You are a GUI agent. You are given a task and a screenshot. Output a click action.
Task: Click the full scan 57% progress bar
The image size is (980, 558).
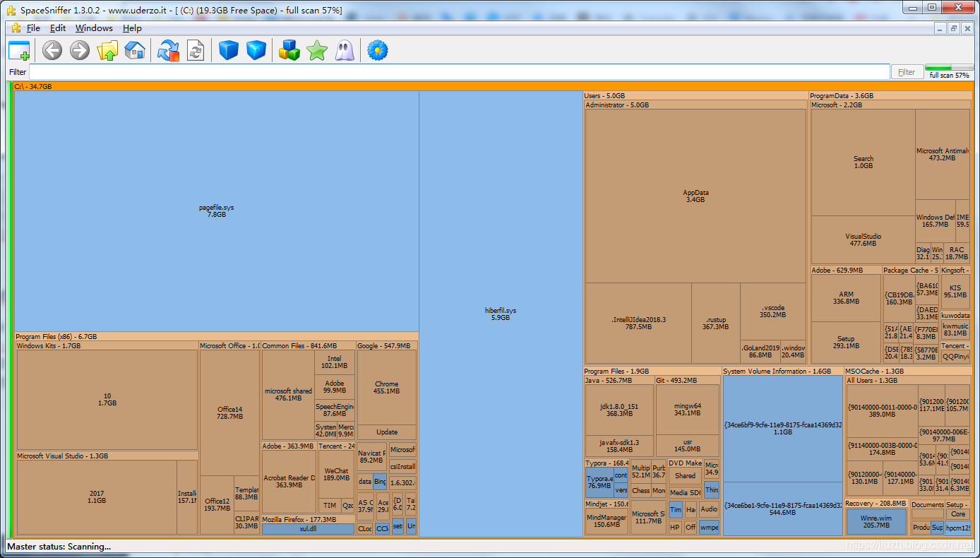949,69
